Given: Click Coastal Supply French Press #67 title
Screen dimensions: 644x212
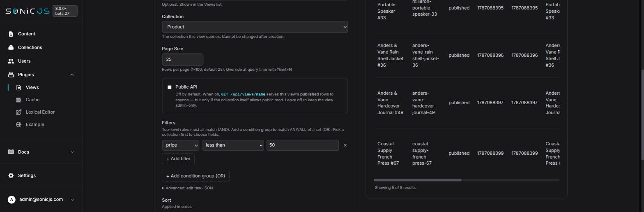Looking at the screenshot, I should tap(388, 154).
